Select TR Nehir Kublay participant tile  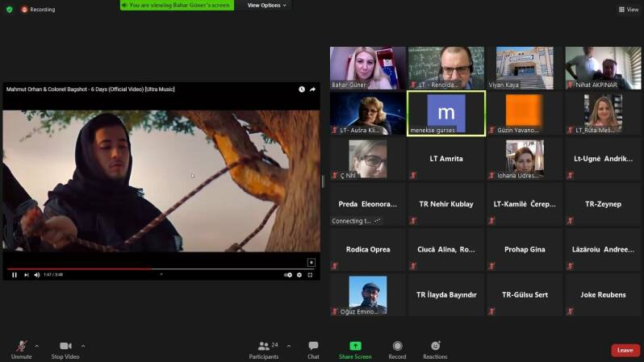[x=446, y=204]
